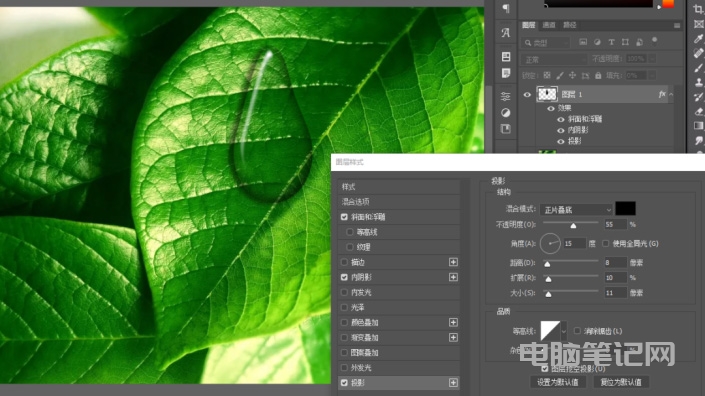Enable 渐变叠加 checkbox

coord(344,338)
